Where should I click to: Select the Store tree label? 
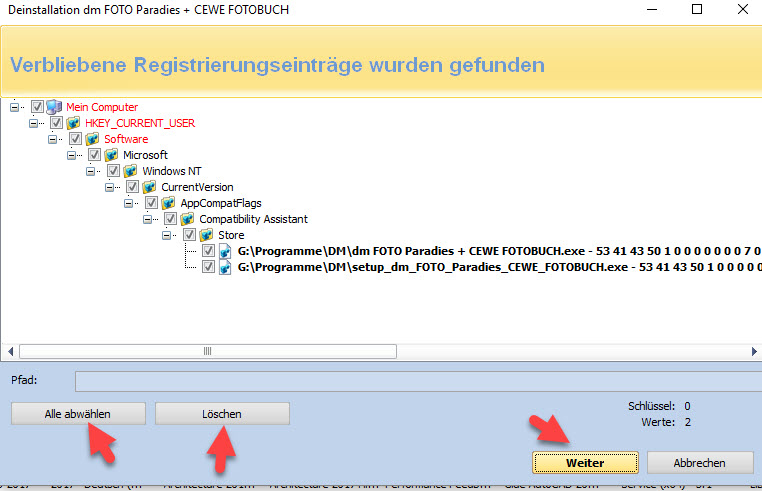(231, 235)
